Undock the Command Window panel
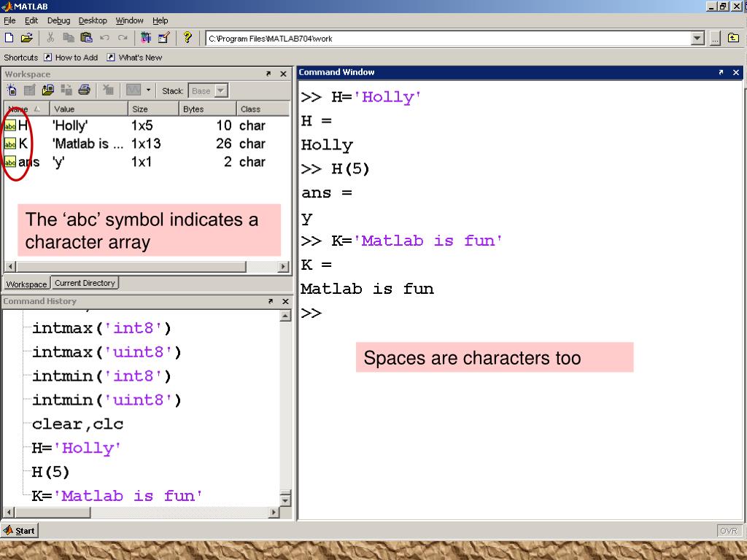 point(721,72)
